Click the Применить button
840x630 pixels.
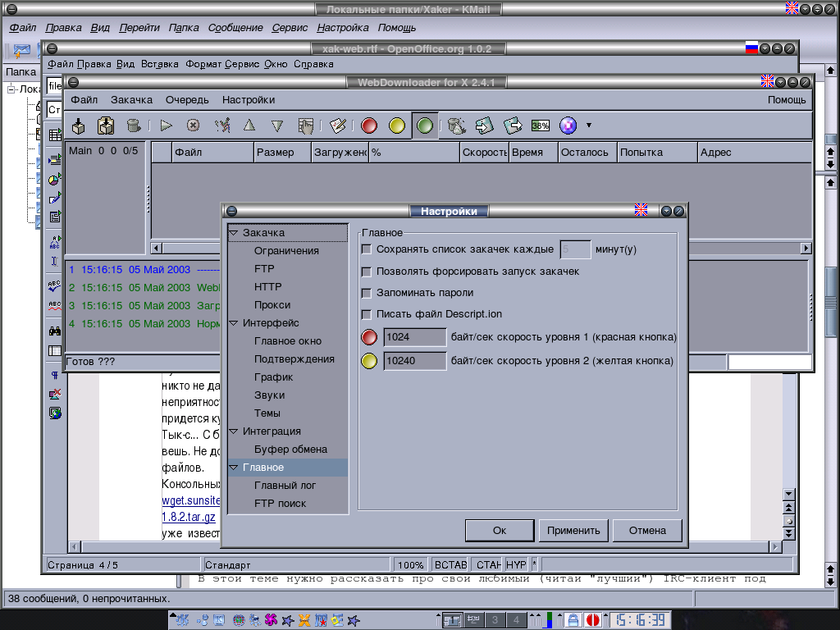pyautogui.click(x=573, y=531)
